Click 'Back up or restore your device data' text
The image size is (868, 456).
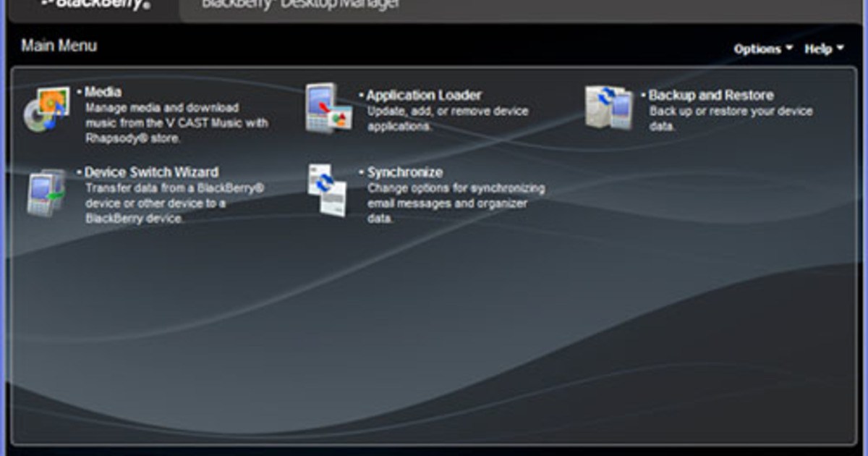[730, 119]
